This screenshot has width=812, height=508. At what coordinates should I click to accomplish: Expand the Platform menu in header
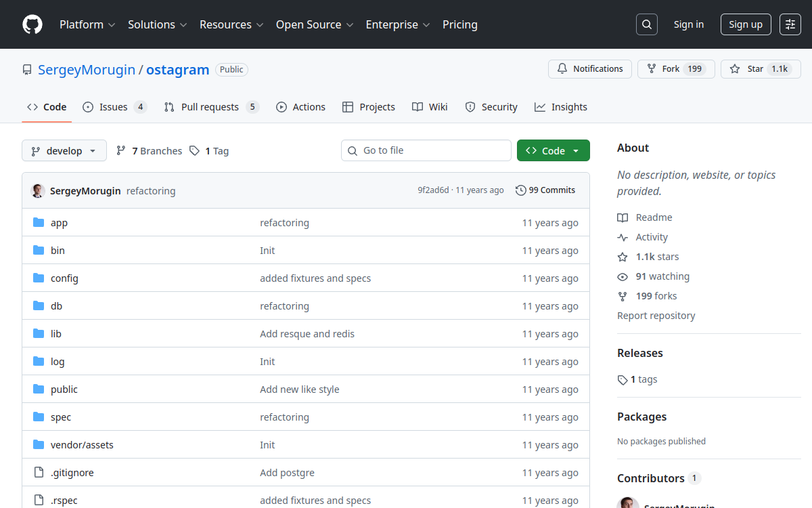87,24
